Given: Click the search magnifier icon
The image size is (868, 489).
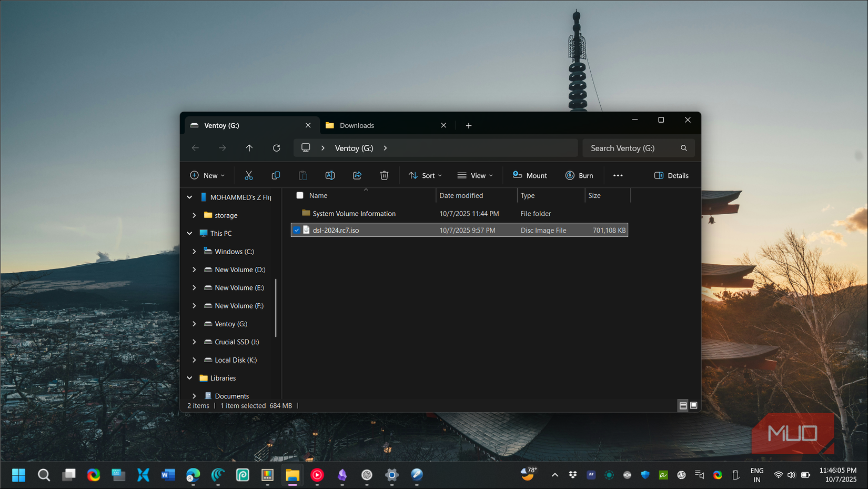Looking at the screenshot, I should (x=684, y=148).
